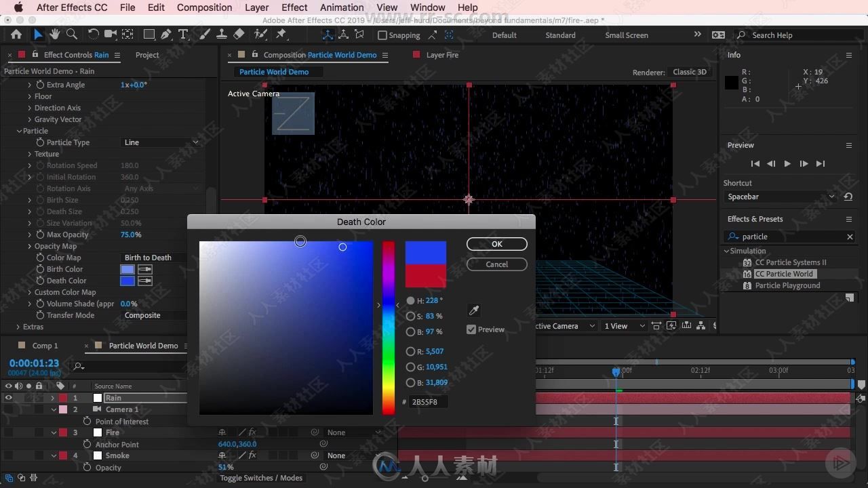
Task: Open the Apple menu
Action: tap(18, 7)
